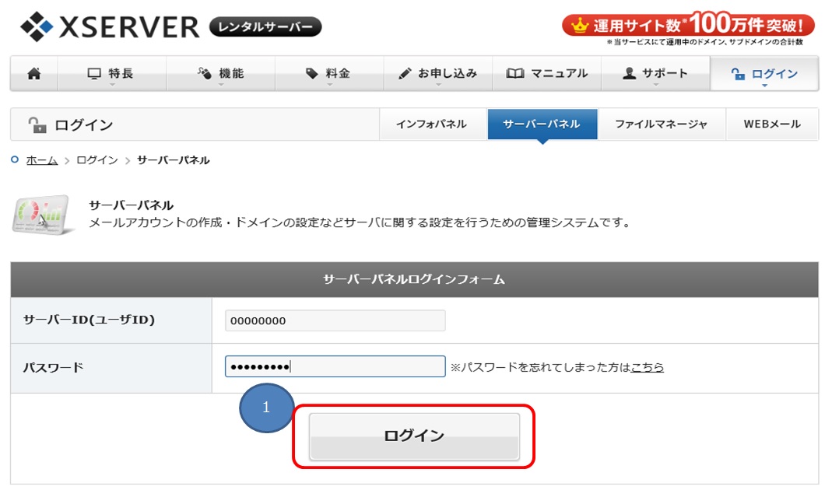Screen dimensions: 839x504
Task: Click the home icon in the navigation bar
Action: tap(32, 73)
